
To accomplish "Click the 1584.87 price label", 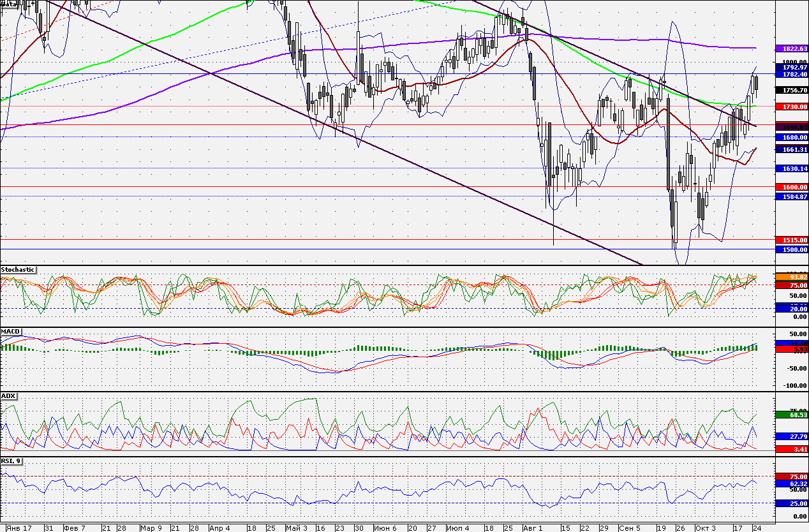I will tap(791, 196).
